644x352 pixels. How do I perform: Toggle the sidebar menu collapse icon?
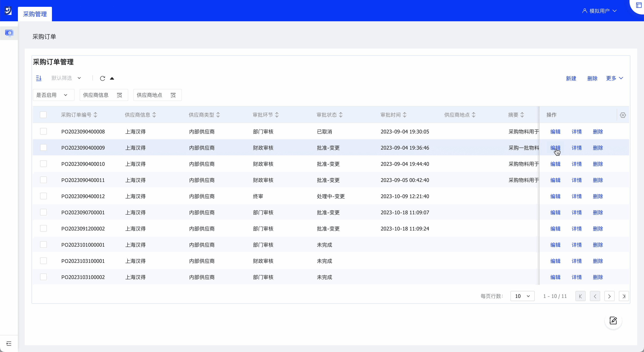pos(9,343)
